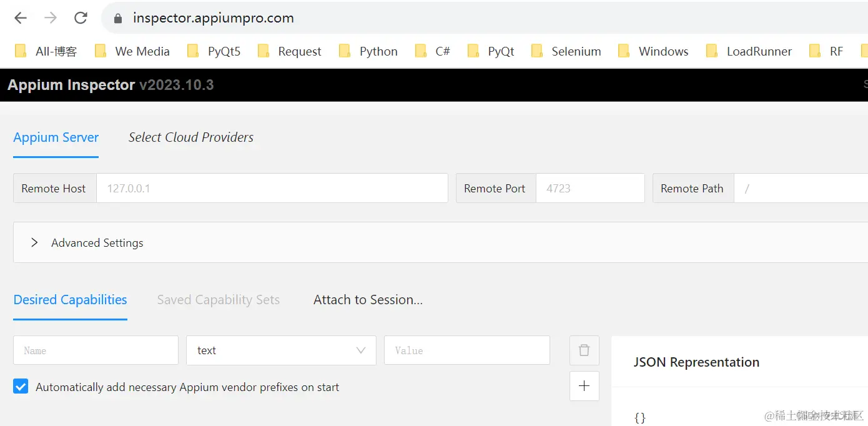Viewport: 868px width, 426px height.
Task: Click the empty JSON braces text
Action: coord(640,417)
